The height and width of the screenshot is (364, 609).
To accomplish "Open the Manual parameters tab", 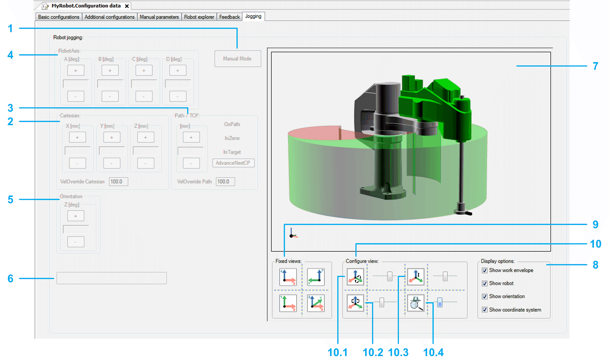I will coord(159,17).
